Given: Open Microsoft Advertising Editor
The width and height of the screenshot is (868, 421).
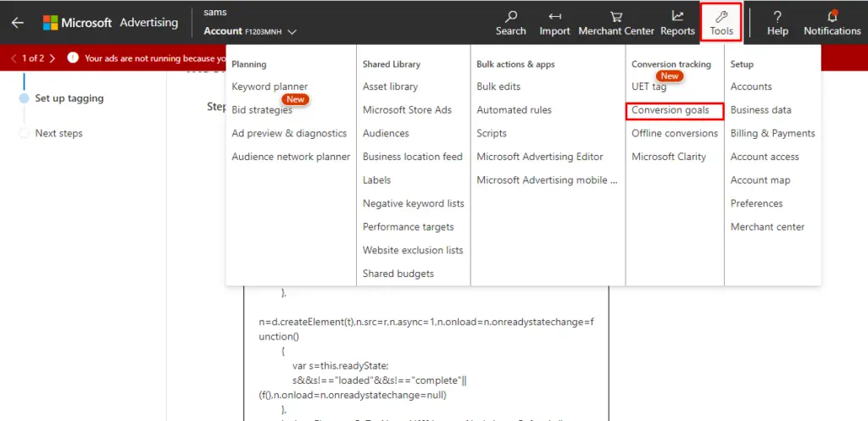Looking at the screenshot, I should pyautogui.click(x=540, y=157).
